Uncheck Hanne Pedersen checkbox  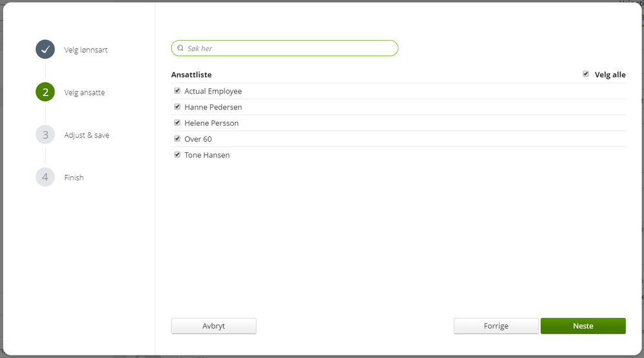[177, 106]
